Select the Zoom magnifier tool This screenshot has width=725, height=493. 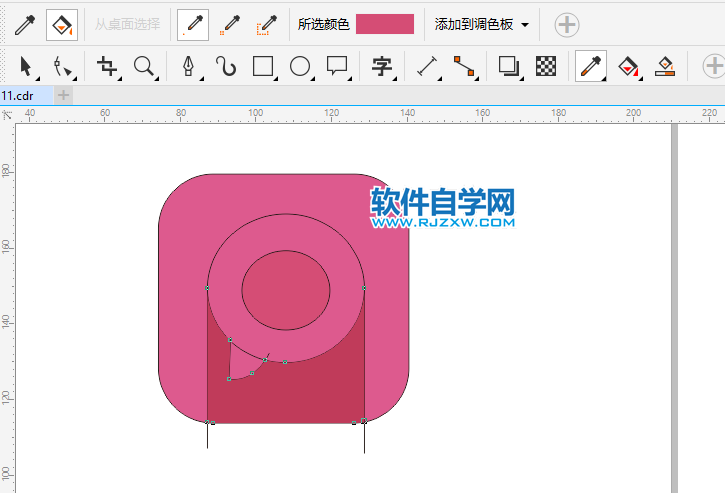pos(144,67)
